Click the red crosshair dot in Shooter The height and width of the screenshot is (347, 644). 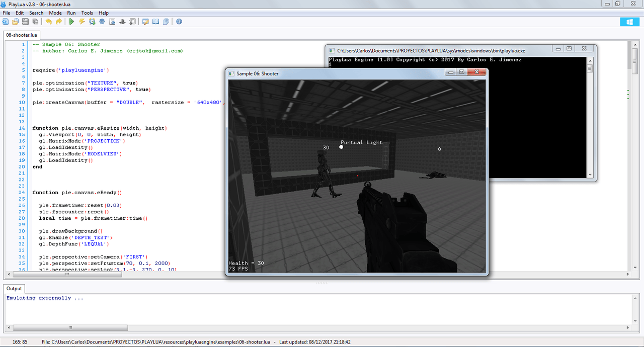357,176
